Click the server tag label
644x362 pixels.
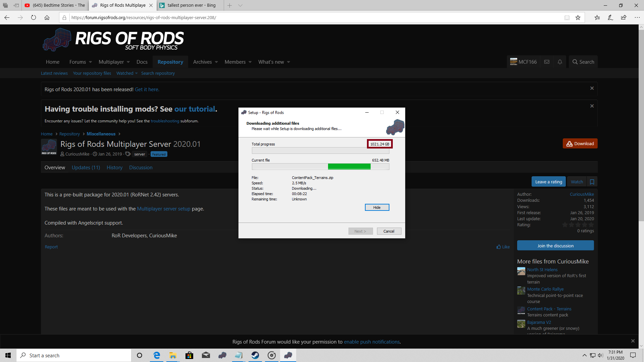[140, 154]
